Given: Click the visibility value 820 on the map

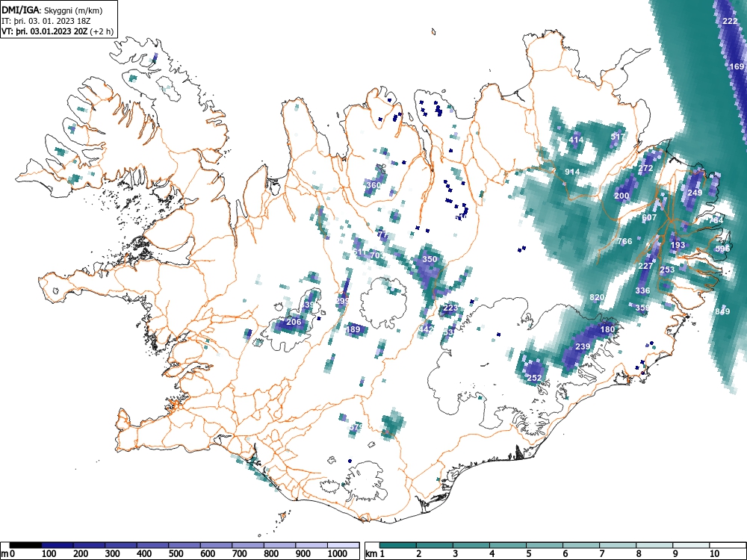Looking at the screenshot, I should pos(597,297).
